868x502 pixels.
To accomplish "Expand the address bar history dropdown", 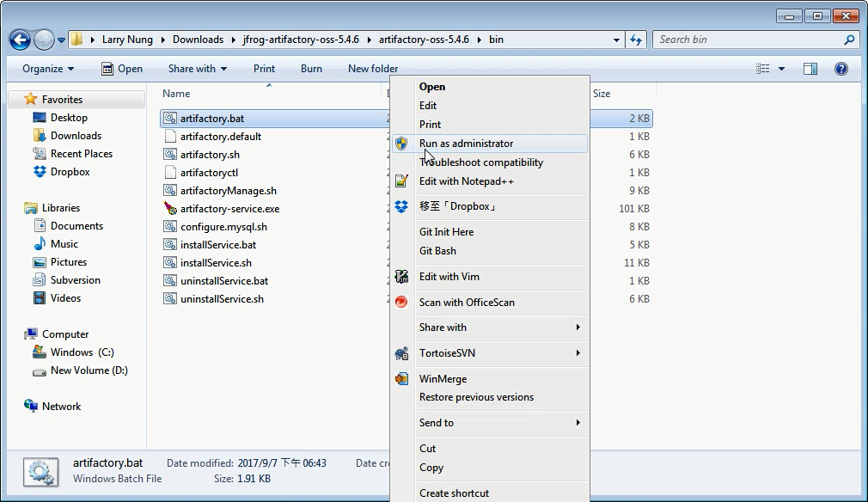I will (x=616, y=40).
